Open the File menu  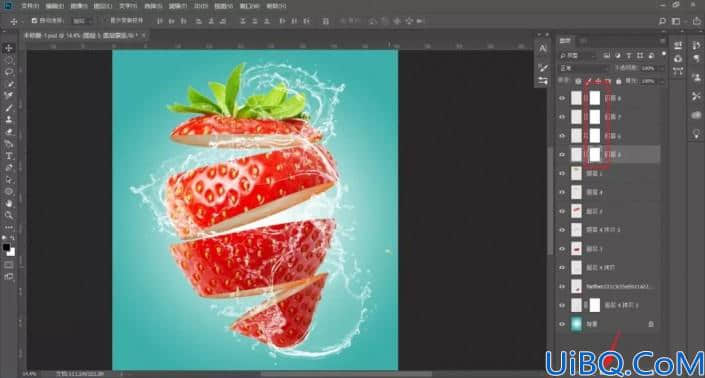(x=30, y=6)
